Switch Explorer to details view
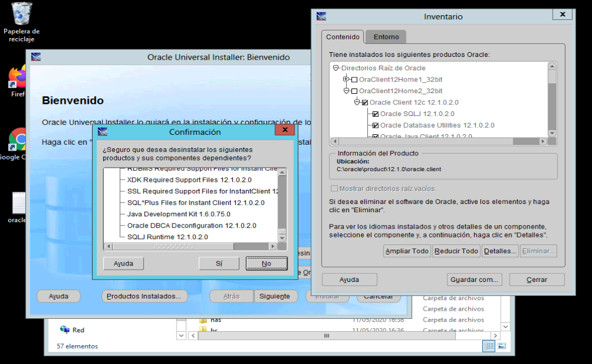 coord(488,346)
